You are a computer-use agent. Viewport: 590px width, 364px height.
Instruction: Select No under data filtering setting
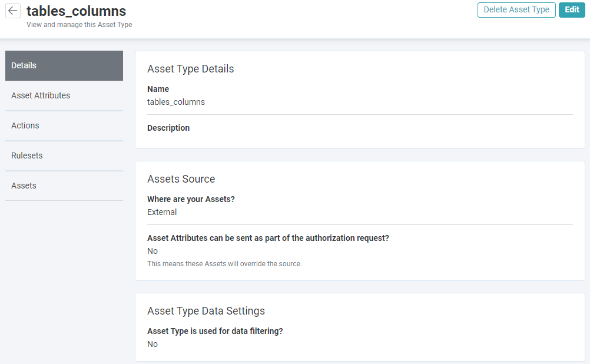[152, 344]
